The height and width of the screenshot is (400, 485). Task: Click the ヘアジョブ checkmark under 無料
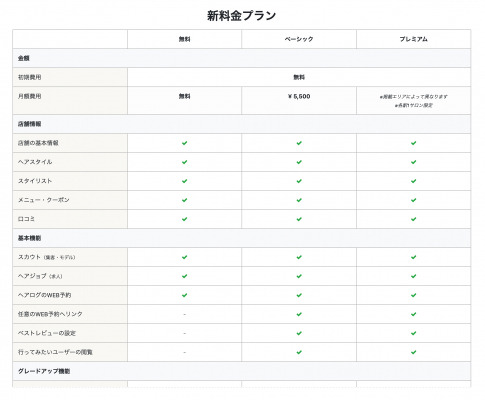coord(184,276)
